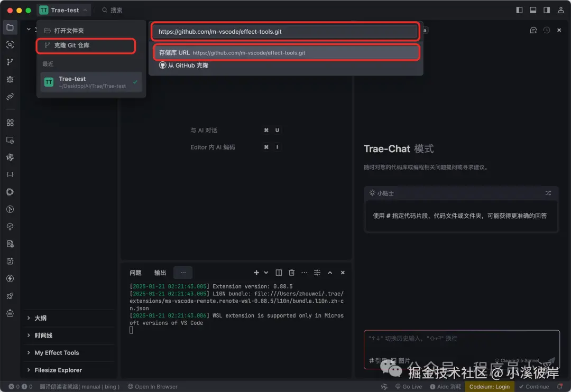Open the Run and Debug bug icon

[10, 79]
